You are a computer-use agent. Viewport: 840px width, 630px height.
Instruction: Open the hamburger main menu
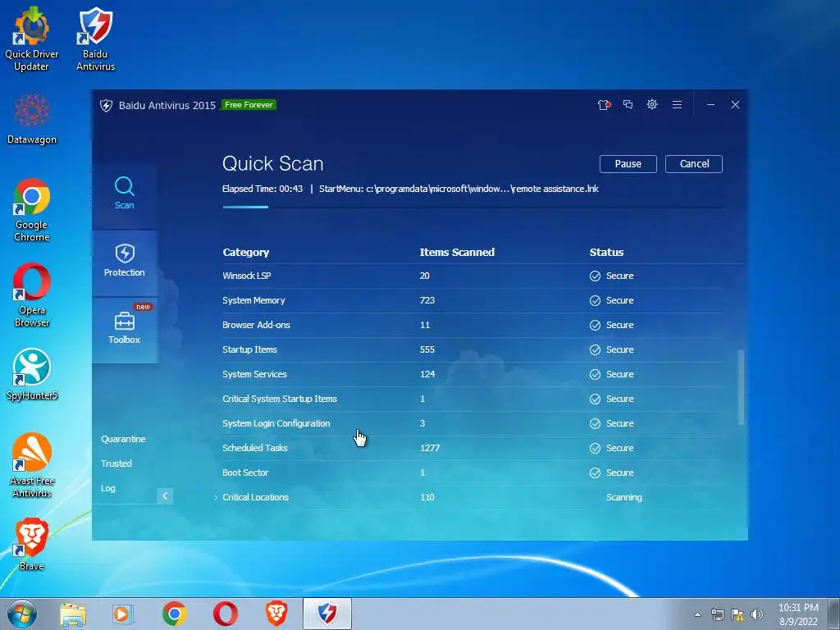[x=677, y=104]
